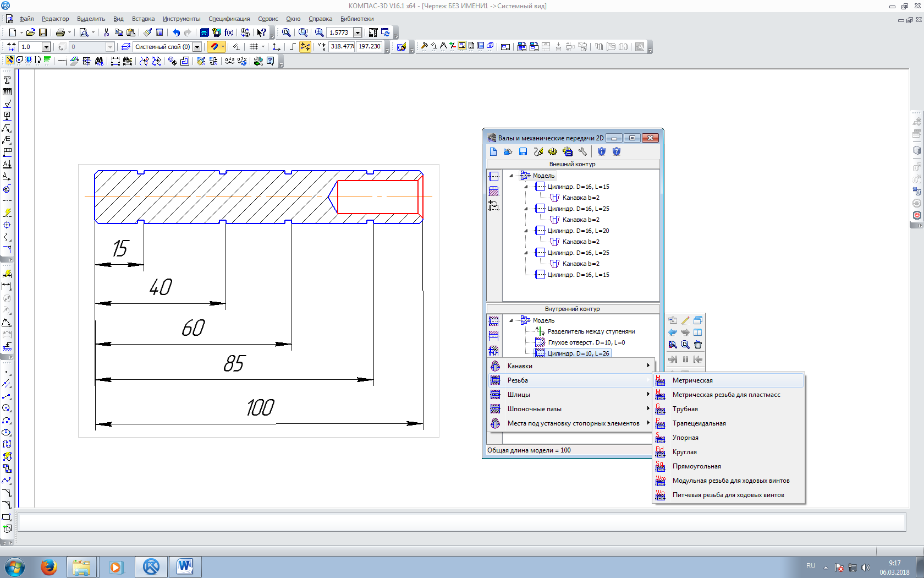
Task: Open the zoom scale 1.5773 dropdown
Action: 358,32
